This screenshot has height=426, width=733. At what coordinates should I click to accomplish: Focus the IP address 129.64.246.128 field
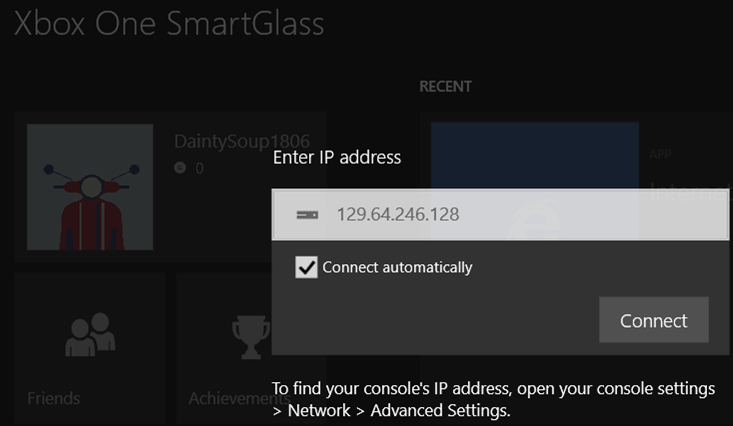coord(500,215)
